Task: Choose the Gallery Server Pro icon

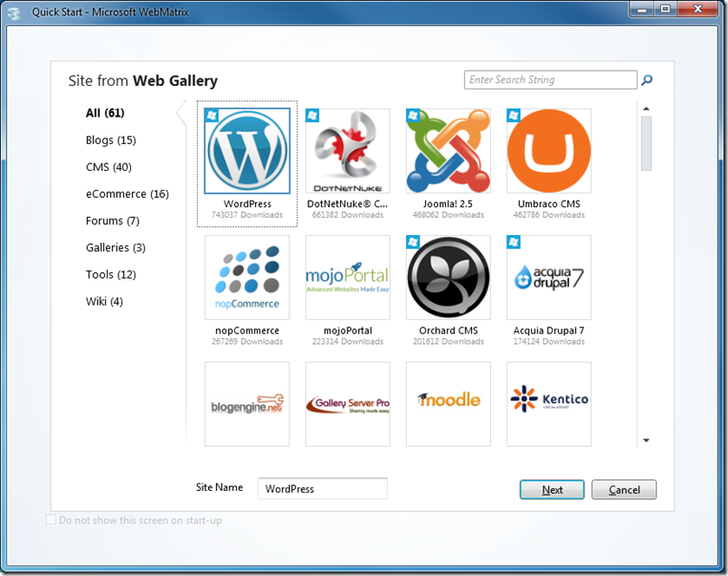Action: 348,404
